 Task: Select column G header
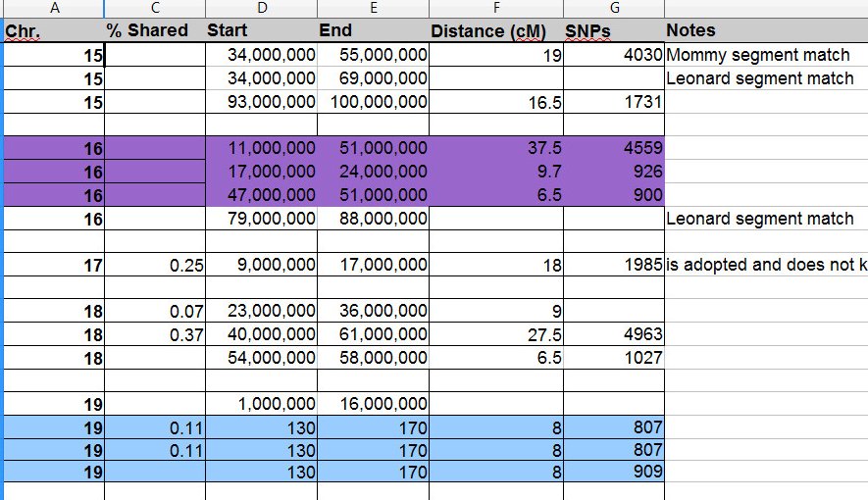tap(614, 8)
